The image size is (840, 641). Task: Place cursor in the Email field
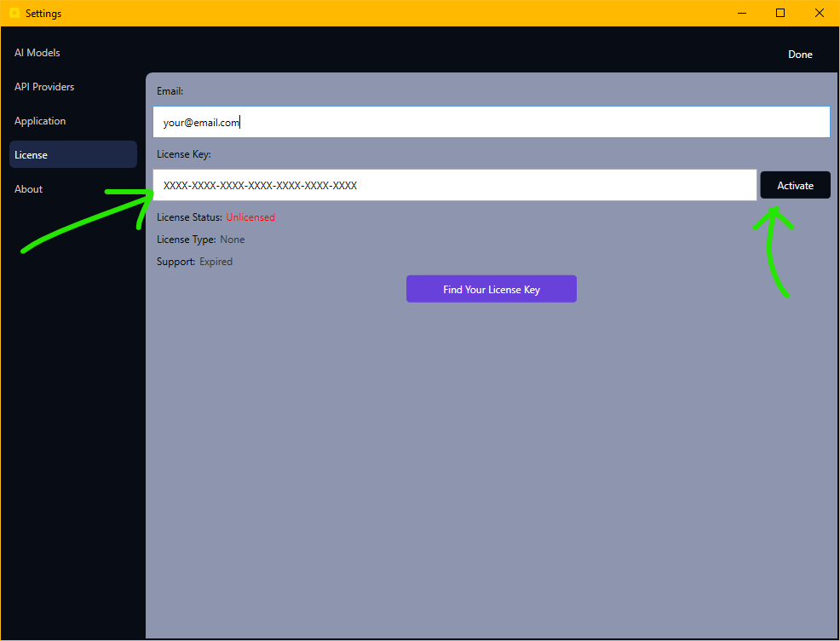pos(491,122)
